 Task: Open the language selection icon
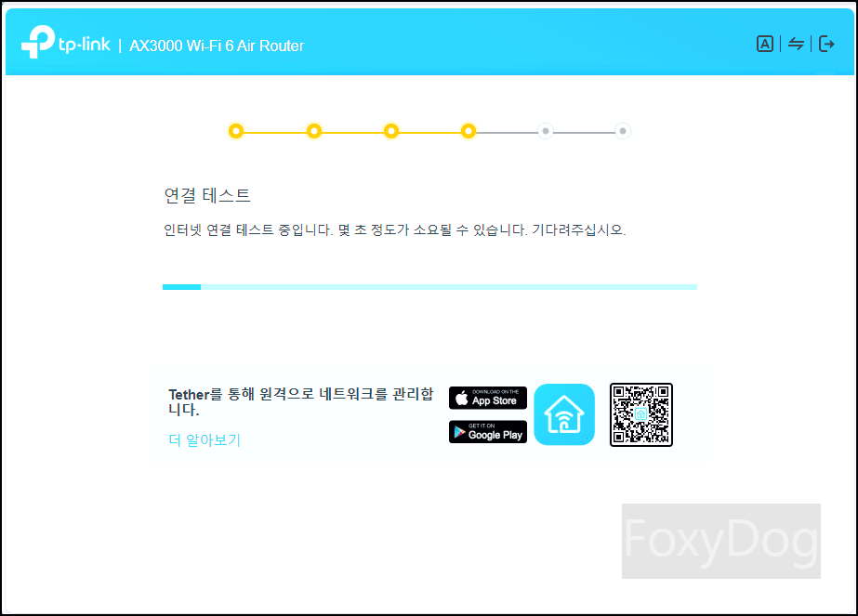(x=764, y=44)
